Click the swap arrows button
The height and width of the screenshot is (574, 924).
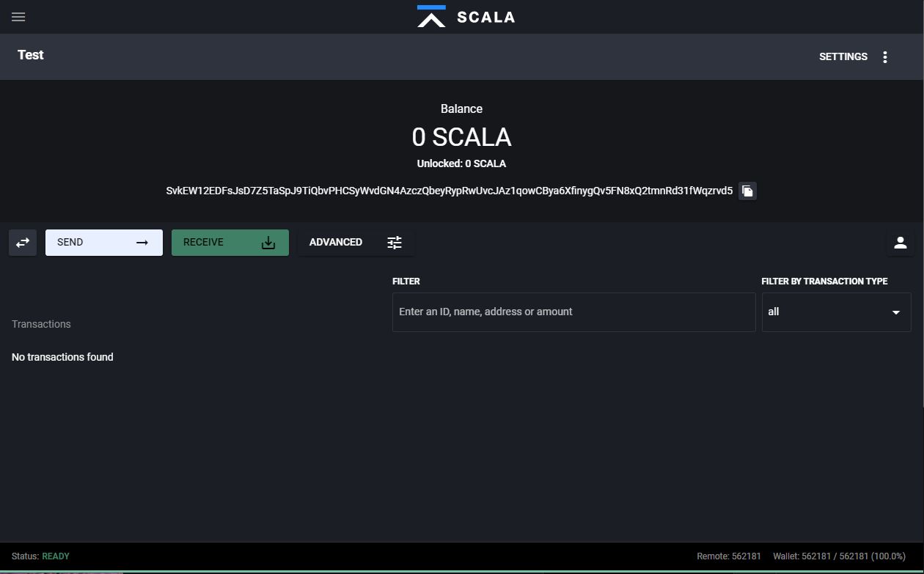pyautogui.click(x=23, y=243)
